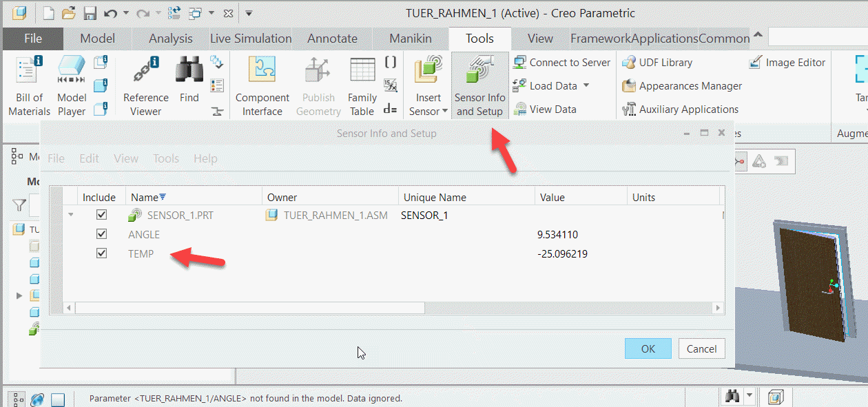Open the Family Table tool

[361, 83]
